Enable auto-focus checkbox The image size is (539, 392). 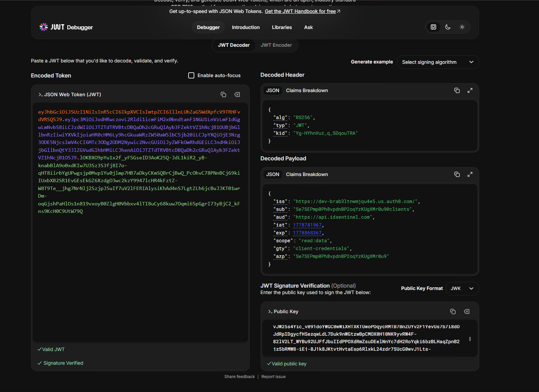(x=191, y=75)
